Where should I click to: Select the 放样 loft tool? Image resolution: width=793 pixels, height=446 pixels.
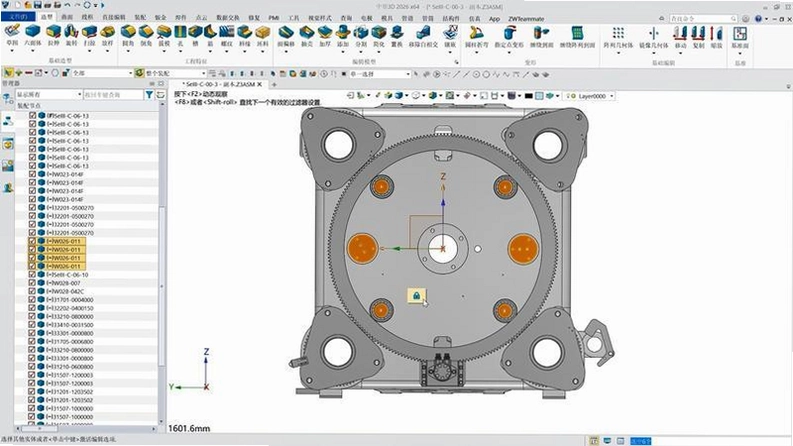pyautogui.click(x=107, y=35)
